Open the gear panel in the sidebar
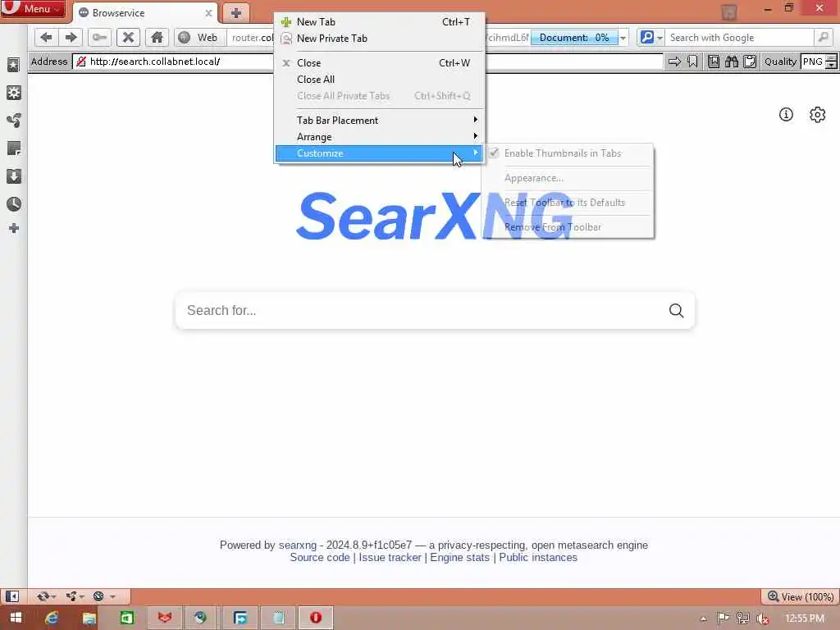Viewport: 840px width, 630px height. (13, 93)
